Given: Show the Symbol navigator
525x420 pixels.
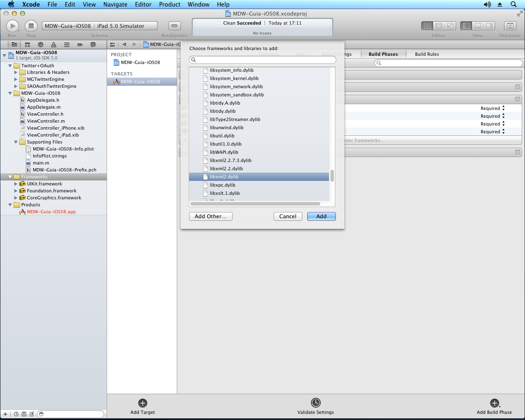Looking at the screenshot, I should click(x=27, y=45).
